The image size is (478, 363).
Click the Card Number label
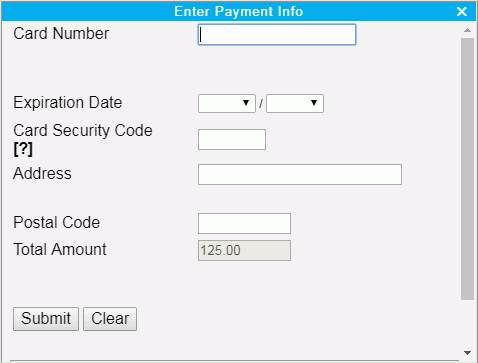[61, 34]
